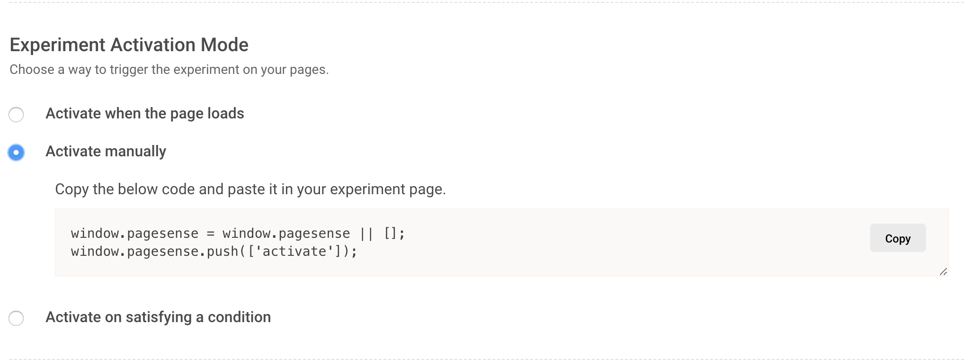Select the "Activate when the page loads" radio button

pyautogui.click(x=16, y=114)
